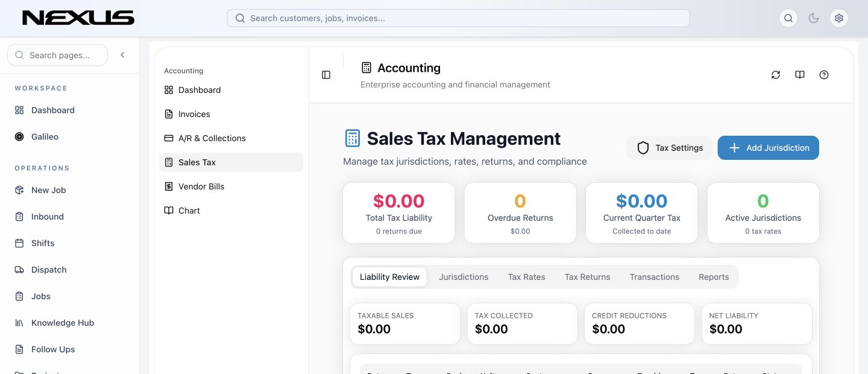Click the Galileo icon in sidebar
The image size is (868, 374).
[x=19, y=137]
